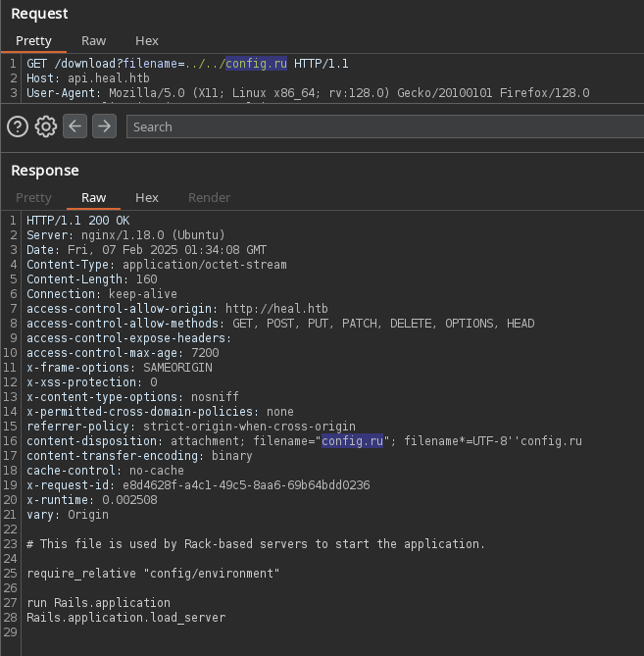This screenshot has width=644, height=656.
Task: Click access-control-expose-headers line
Action: pyautogui.click(x=128, y=338)
